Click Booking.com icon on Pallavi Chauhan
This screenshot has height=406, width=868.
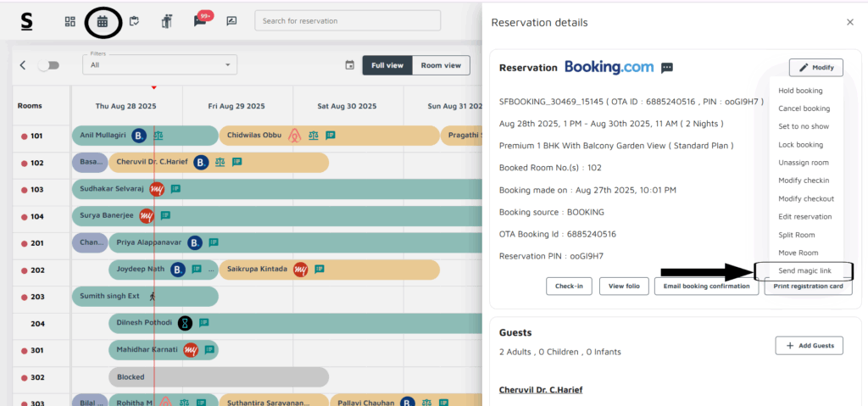(x=408, y=403)
